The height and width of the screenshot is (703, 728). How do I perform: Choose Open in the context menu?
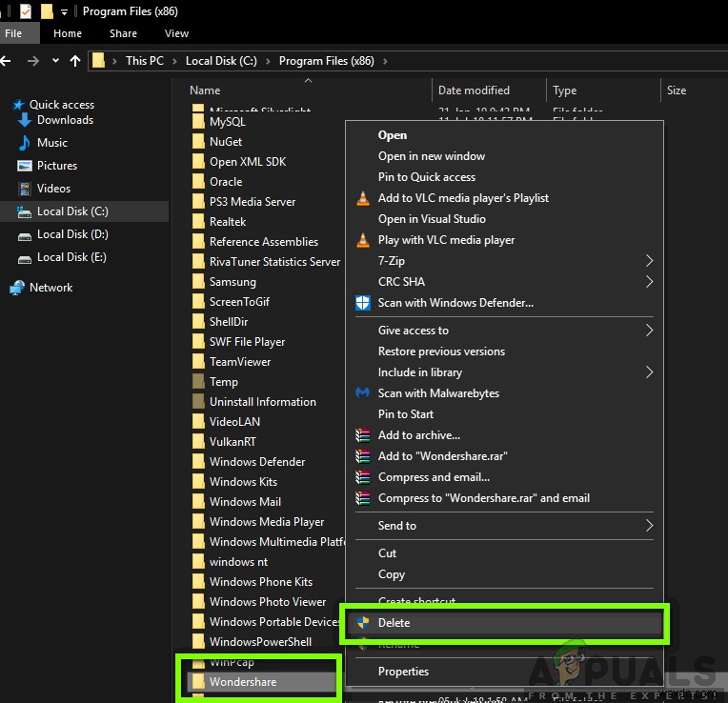click(505, 135)
